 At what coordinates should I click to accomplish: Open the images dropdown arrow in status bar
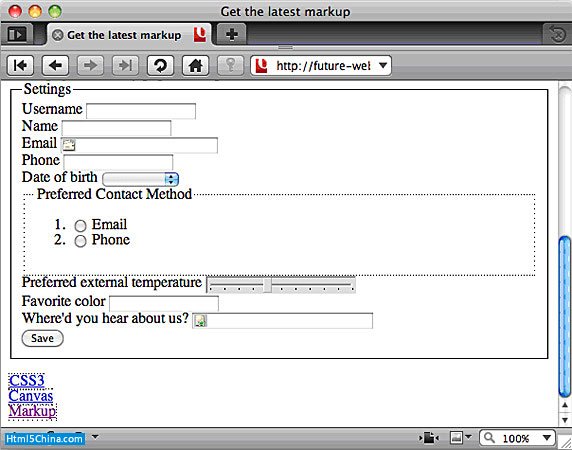click(468, 437)
